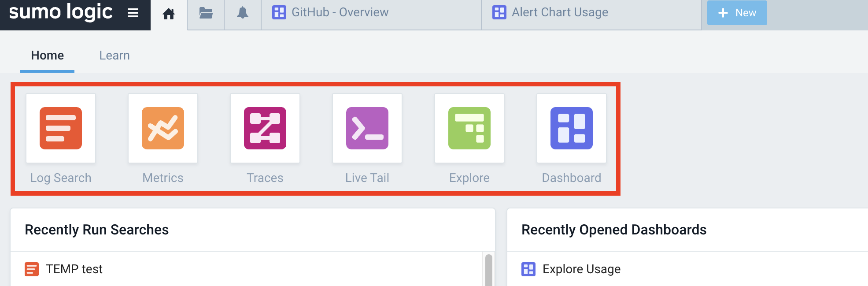Switch to the GitHub - Overview tab

(340, 12)
